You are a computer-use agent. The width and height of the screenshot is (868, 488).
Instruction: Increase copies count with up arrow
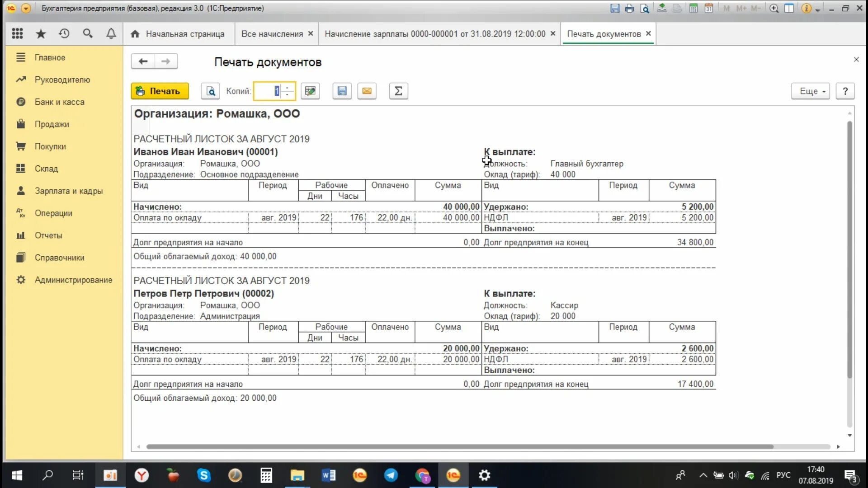[288, 88]
